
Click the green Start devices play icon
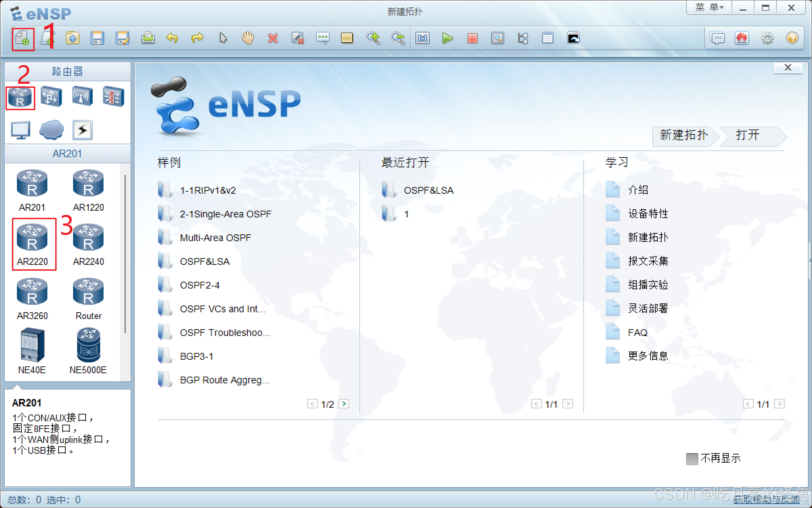tap(448, 38)
